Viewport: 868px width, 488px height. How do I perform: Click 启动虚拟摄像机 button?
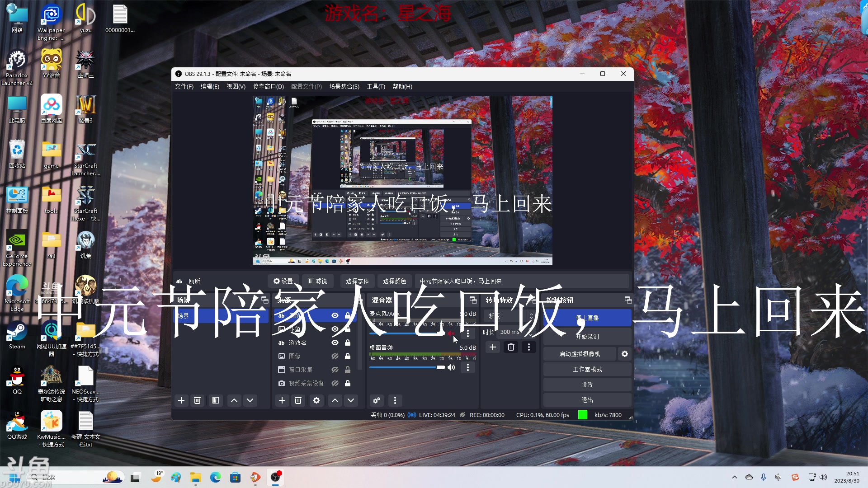pyautogui.click(x=580, y=354)
